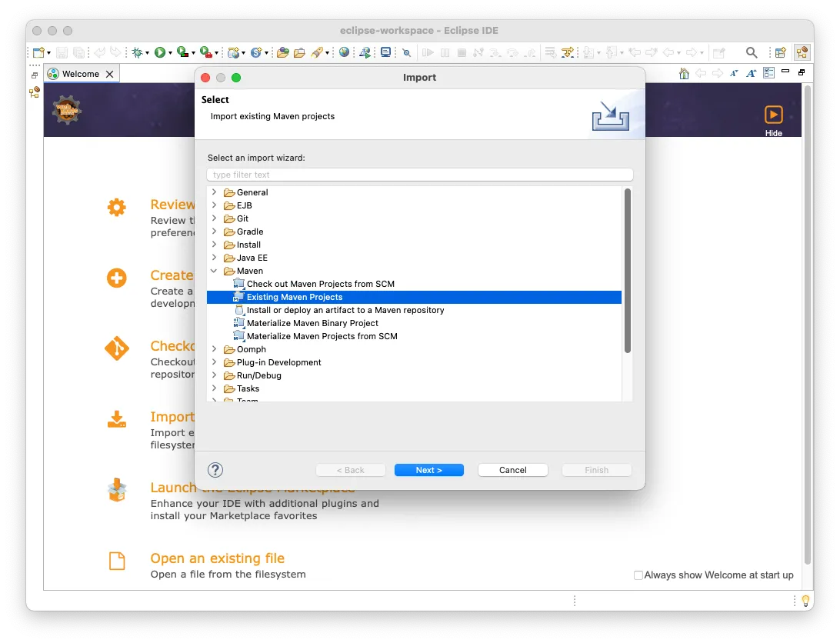The height and width of the screenshot is (643, 840).
Task: Cancel the Import dialog
Action: [x=512, y=470]
